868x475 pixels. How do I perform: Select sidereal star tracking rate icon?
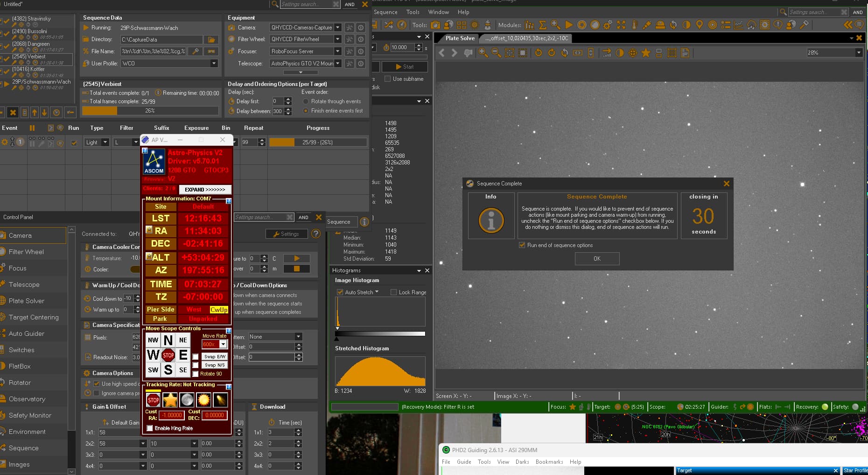tap(170, 400)
